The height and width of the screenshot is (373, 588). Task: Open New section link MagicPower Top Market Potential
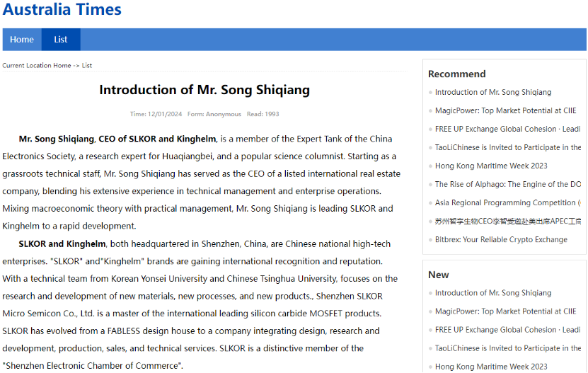click(x=505, y=311)
